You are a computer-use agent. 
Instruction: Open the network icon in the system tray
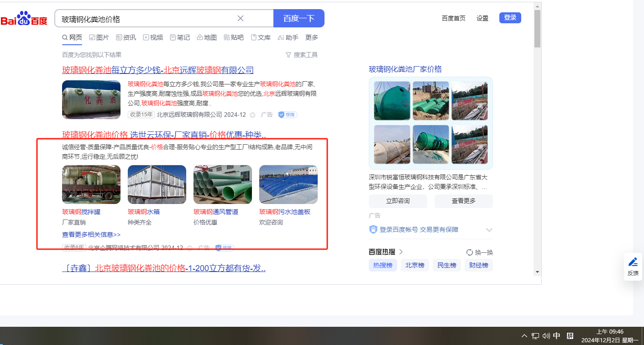(x=535, y=336)
